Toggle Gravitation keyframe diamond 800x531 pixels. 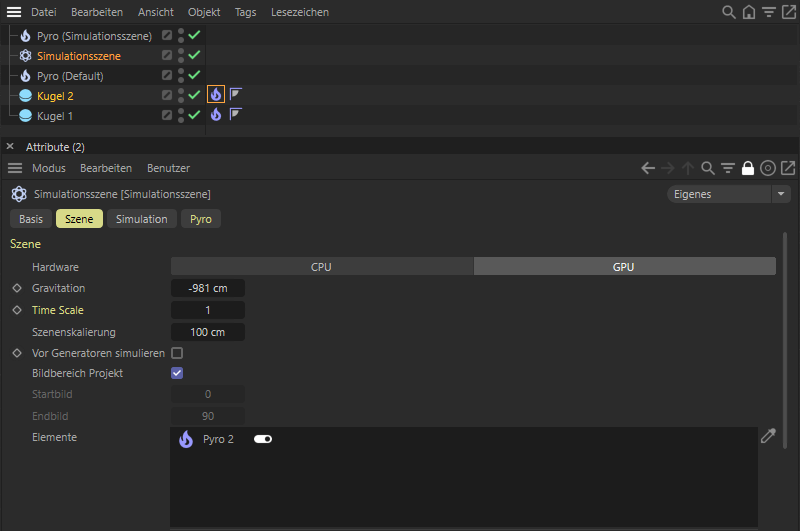click(17, 288)
